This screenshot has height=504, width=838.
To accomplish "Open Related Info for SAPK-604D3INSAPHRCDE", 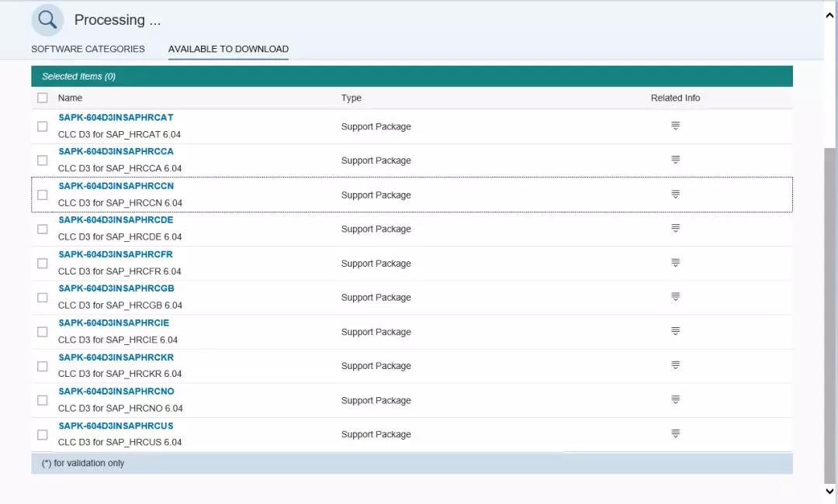I will [x=675, y=226].
